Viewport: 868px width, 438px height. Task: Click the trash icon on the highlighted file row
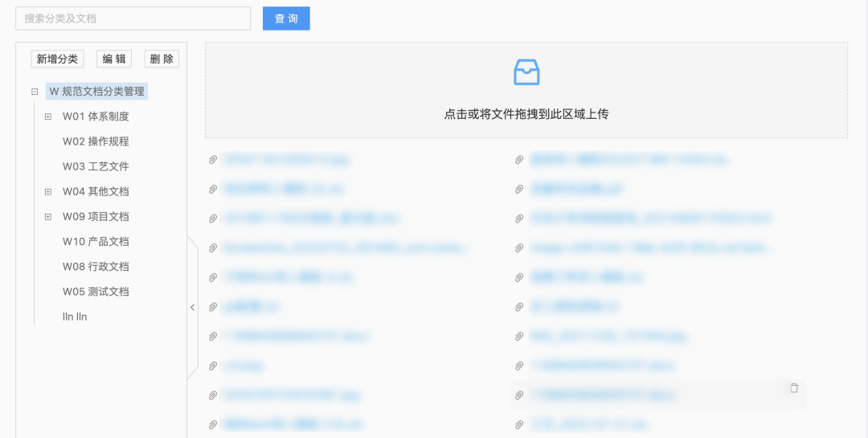pyautogui.click(x=794, y=388)
